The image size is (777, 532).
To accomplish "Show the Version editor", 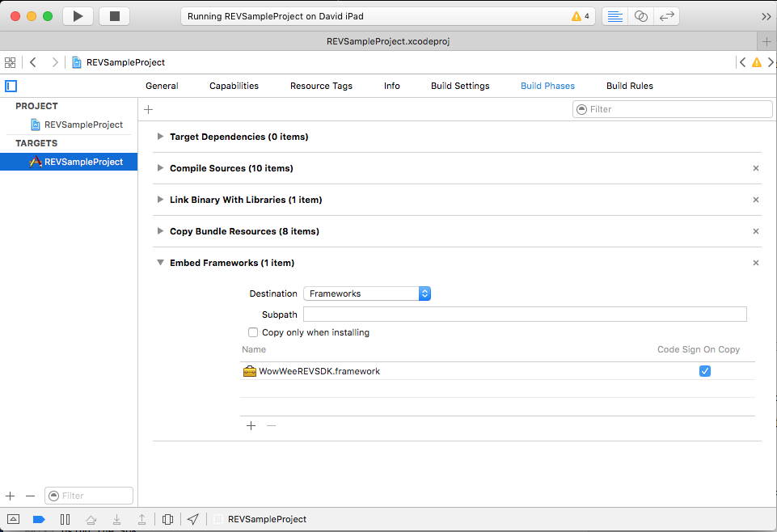I will pyautogui.click(x=666, y=16).
